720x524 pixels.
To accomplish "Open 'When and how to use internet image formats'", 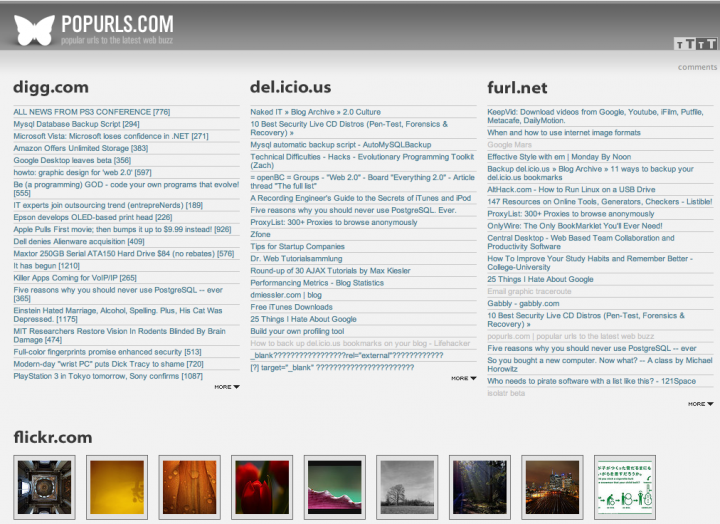I will pos(564,133).
